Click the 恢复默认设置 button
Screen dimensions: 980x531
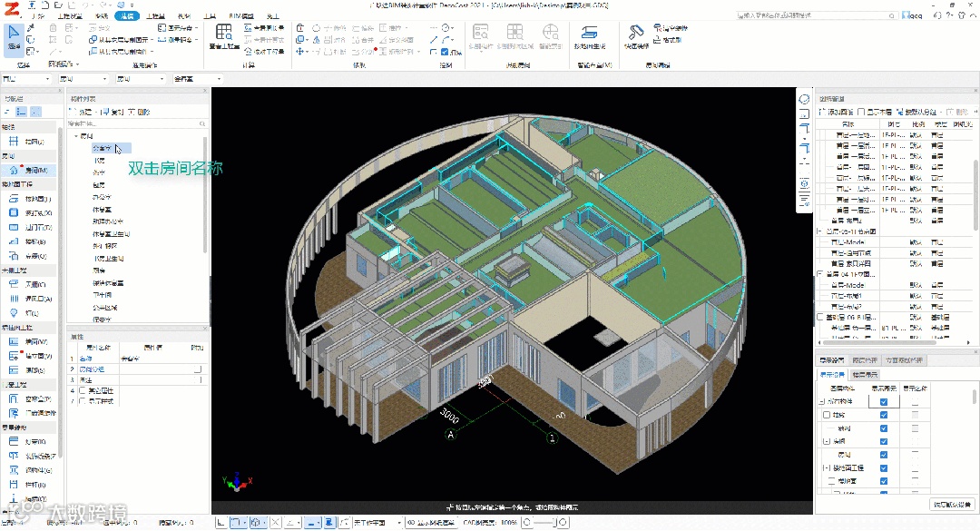point(953,505)
